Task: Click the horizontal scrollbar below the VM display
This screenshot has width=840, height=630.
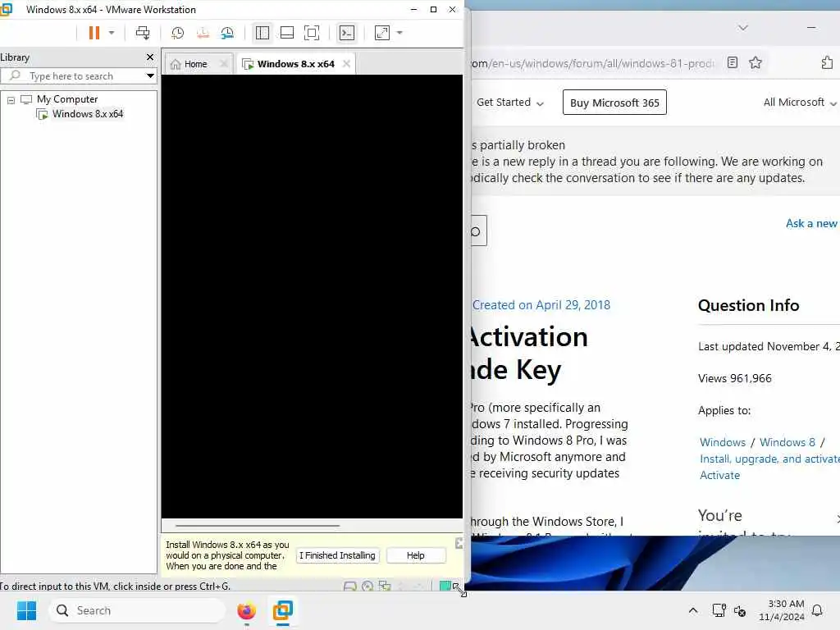Action: (x=257, y=526)
